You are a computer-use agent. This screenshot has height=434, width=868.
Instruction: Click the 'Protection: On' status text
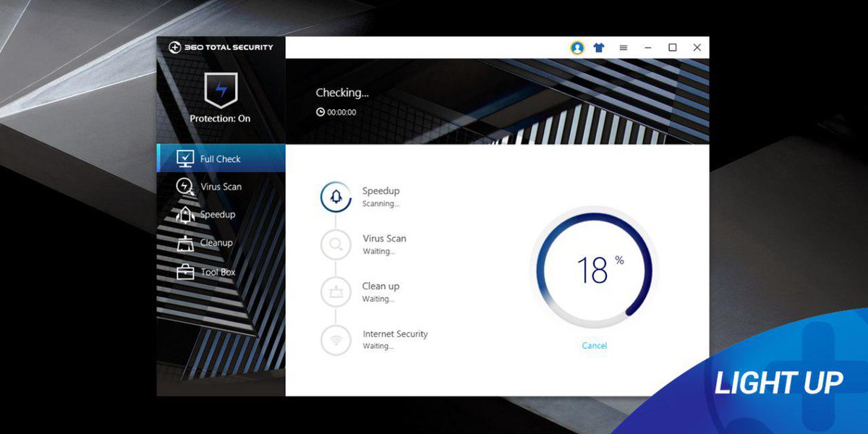click(220, 119)
